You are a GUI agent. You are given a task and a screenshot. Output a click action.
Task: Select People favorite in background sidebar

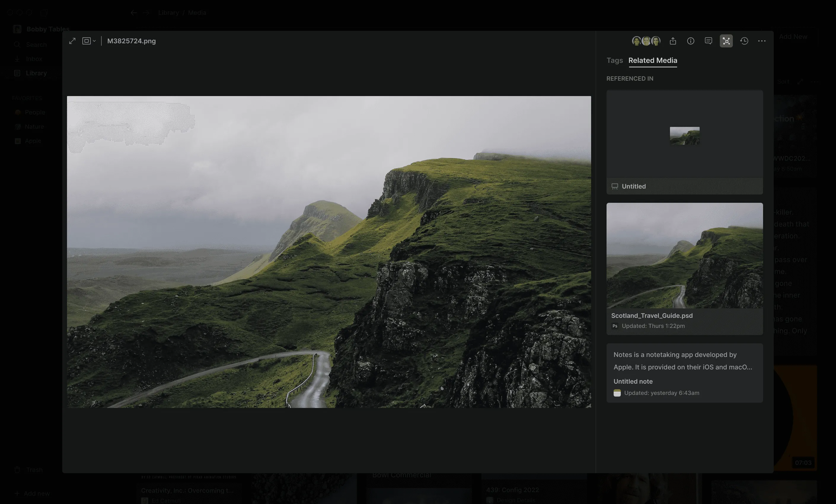pos(30,112)
